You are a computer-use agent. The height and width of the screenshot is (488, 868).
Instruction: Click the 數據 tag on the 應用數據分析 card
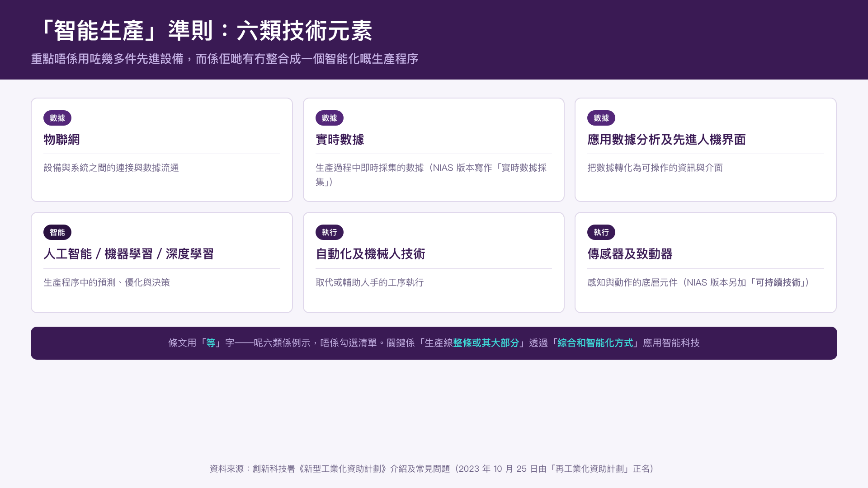(601, 118)
